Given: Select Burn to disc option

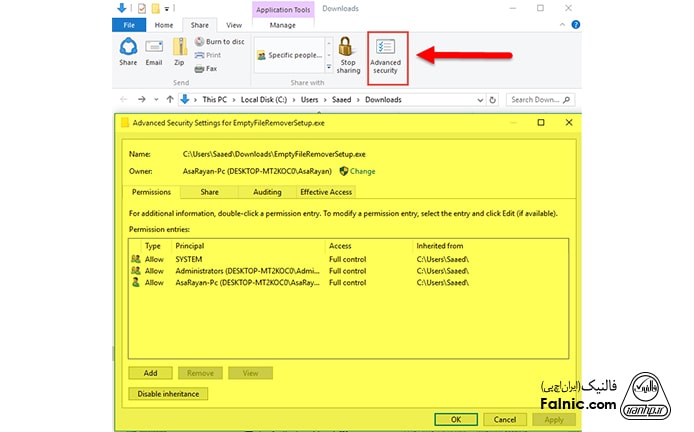Looking at the screenshot, I should [x=218, y=42].
